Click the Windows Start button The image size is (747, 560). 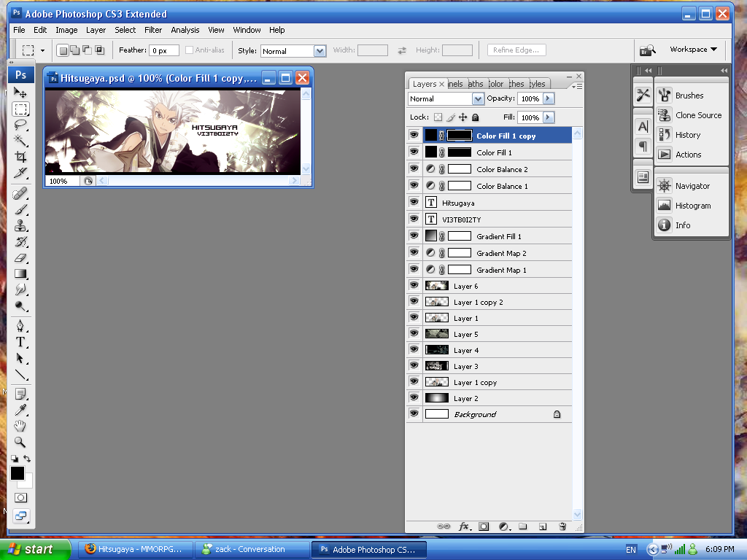point(35,549)
